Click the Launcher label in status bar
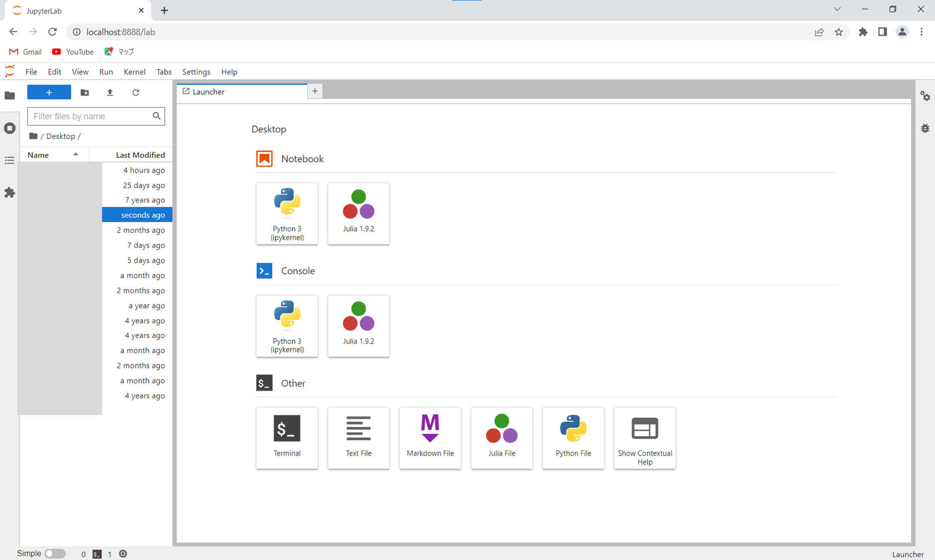This screenshot has height=560, width=935. [x=908, y=554]
